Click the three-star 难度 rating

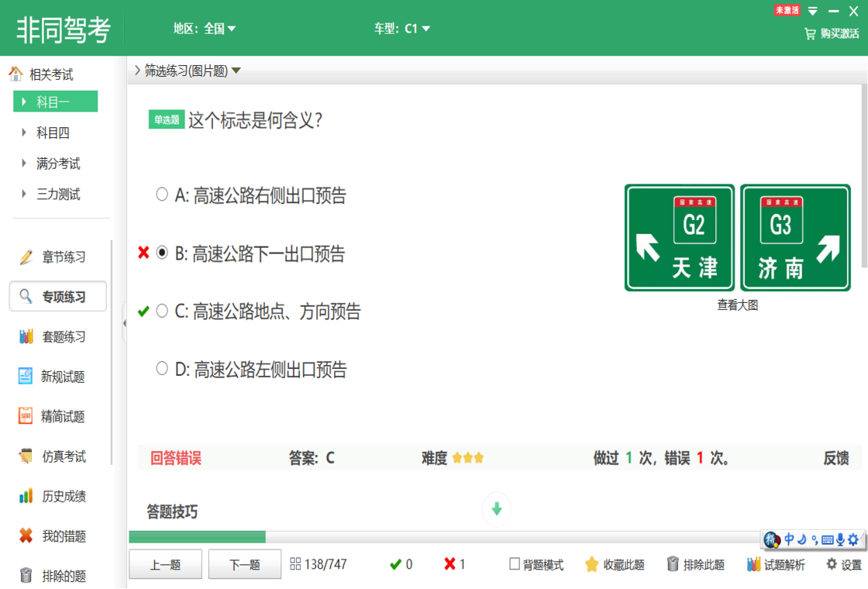[x=468, y=458]
